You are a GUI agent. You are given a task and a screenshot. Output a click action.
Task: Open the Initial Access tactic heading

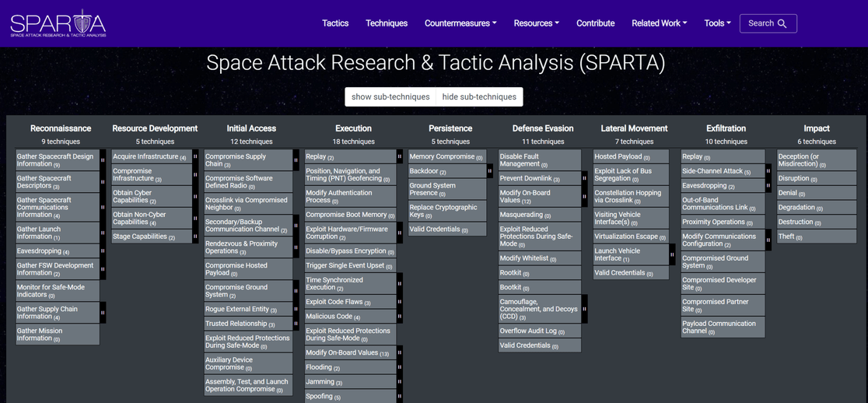coord(251,128)
